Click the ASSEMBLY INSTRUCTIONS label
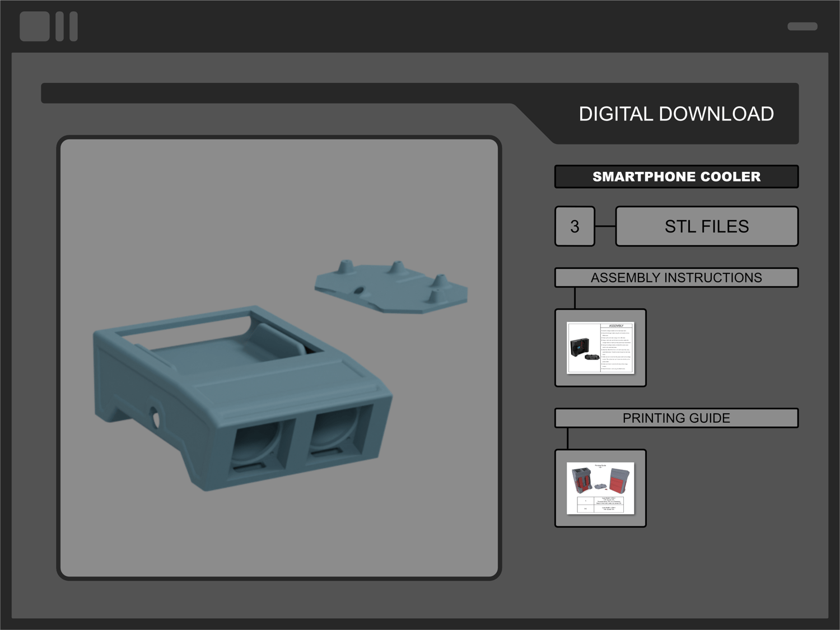This screenshot has width=840, height=630. coord(676,278)
